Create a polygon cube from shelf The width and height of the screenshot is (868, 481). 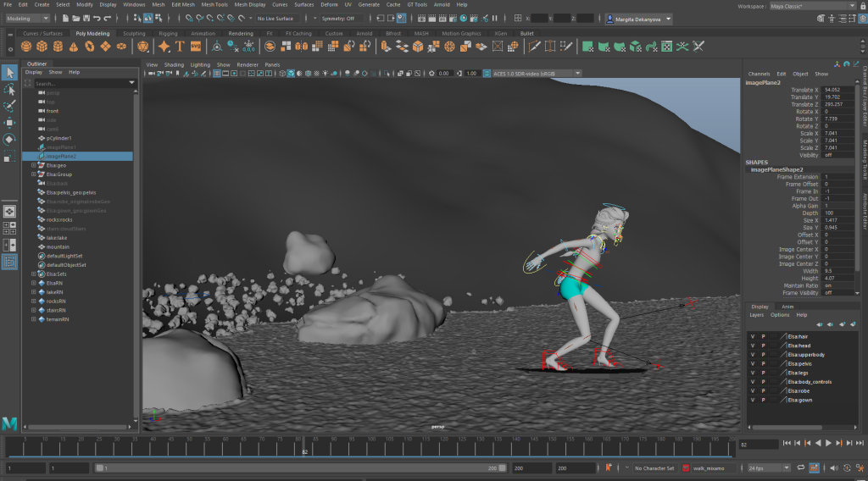[x=42, y=47]
